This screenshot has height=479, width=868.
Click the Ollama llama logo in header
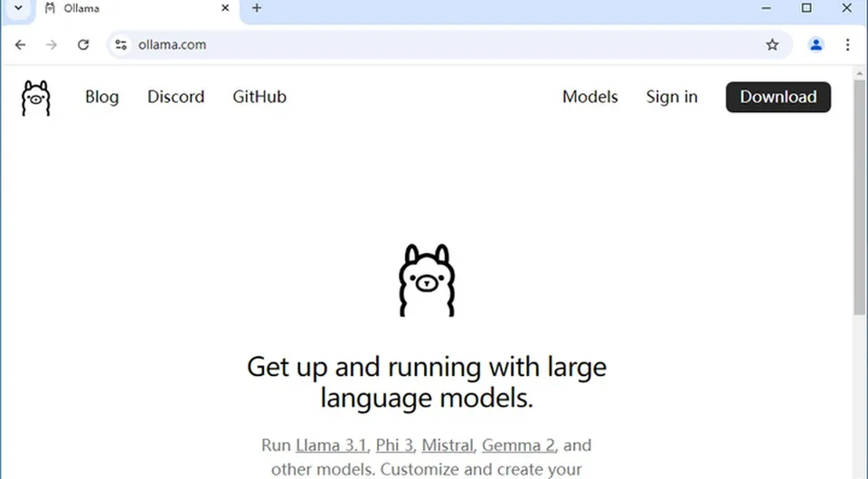(x=36, y=98)
